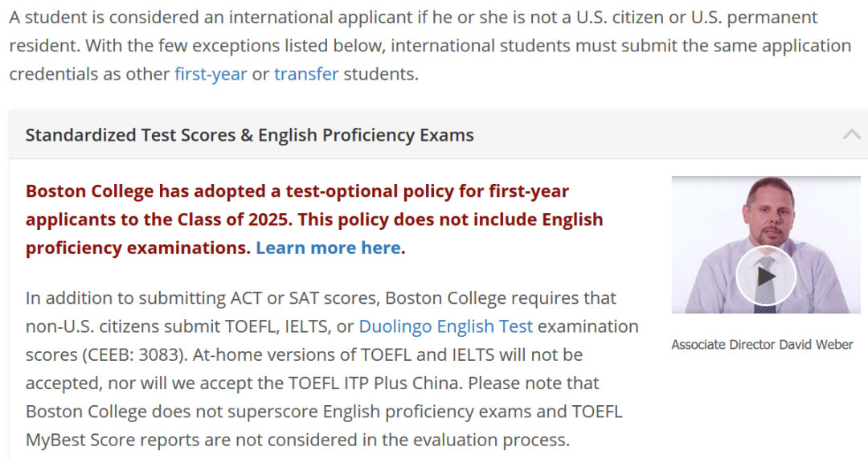Open the first-year applicants link
868x459 pixels.
point(211,74)
